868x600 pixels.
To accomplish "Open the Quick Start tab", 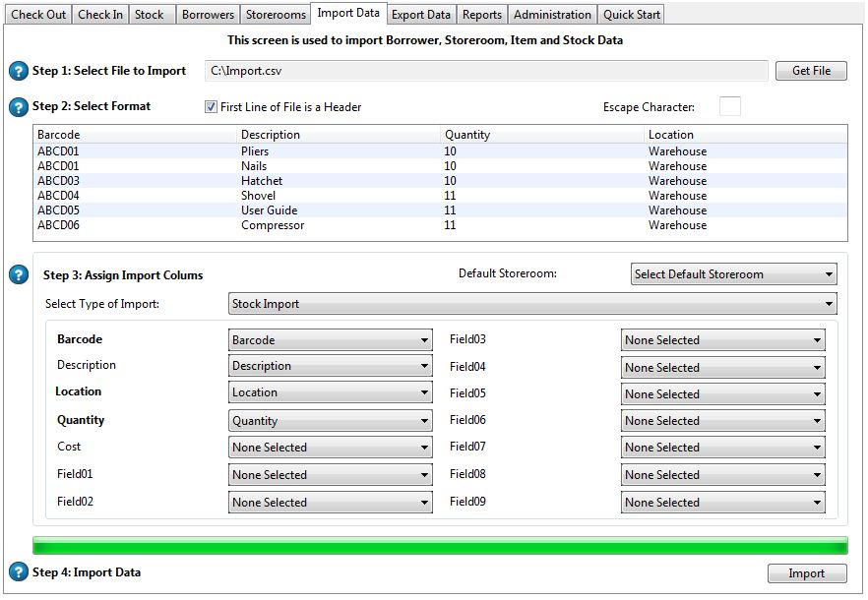I will pos(632,15).
